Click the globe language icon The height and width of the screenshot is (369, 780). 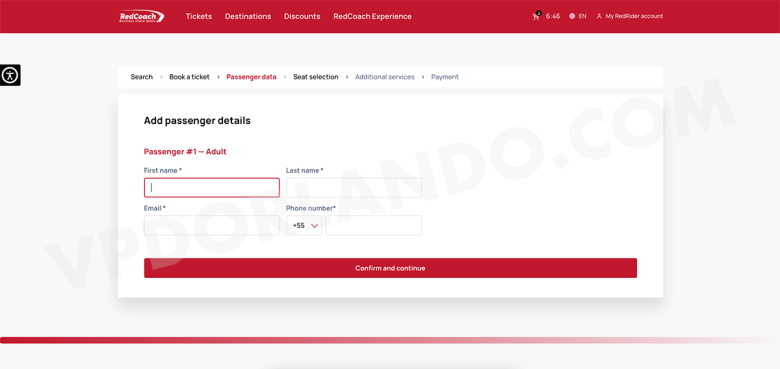point(572,16)
